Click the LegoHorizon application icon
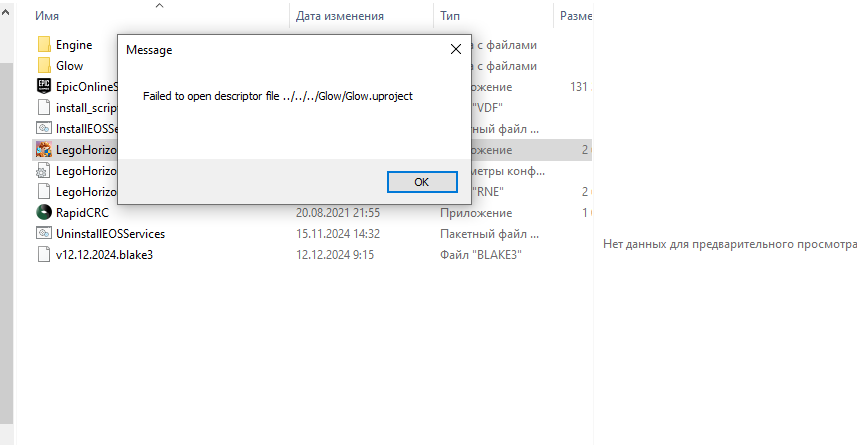857x445 pixels. tap(44, 149)
